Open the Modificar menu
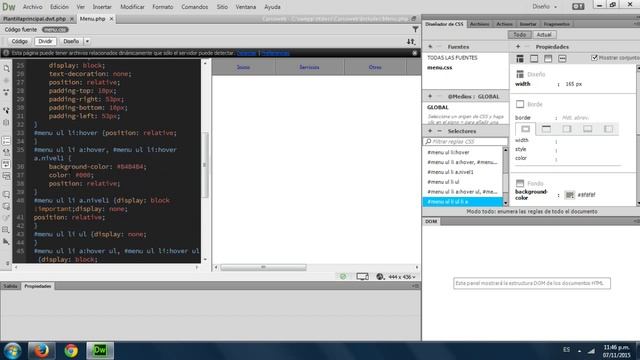Image resolution: width=640 pixels, height=360 pixels. (132, 7)
